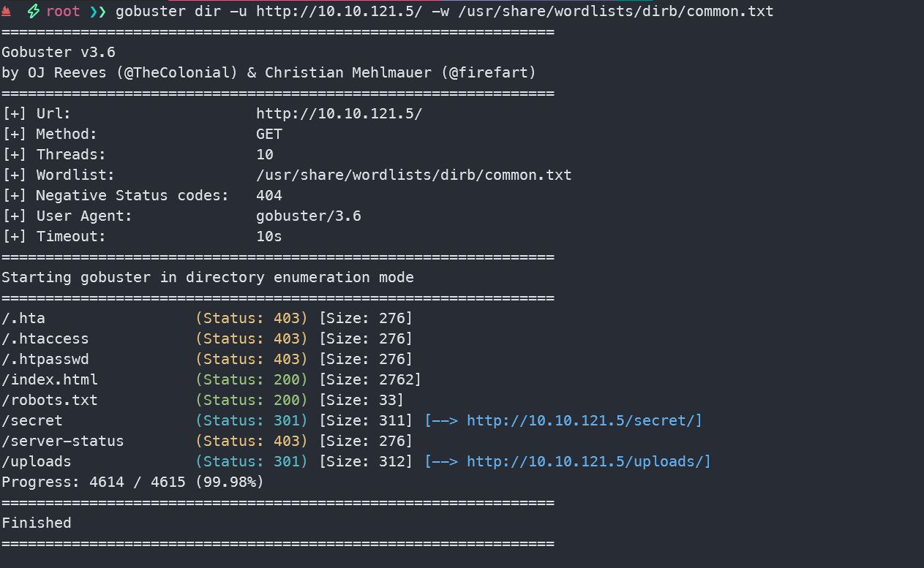Screen dimensions: 924x568
Task: Click the /.htpasswd result path
Action: [x=45, y=359]
